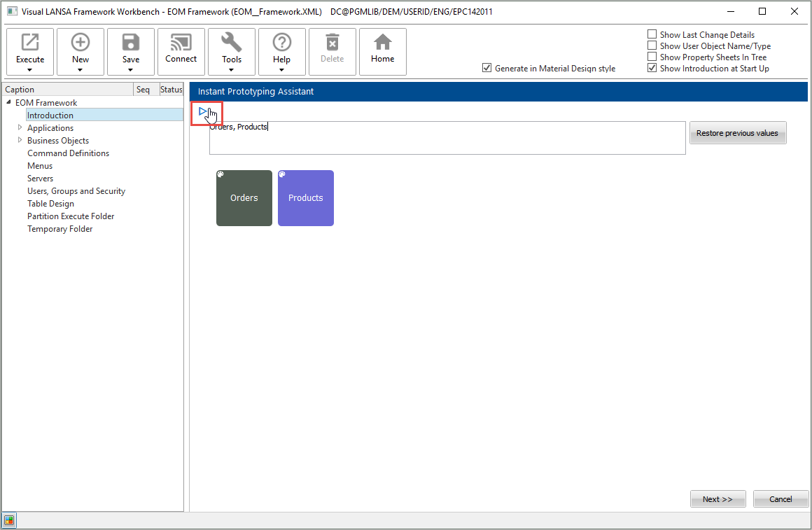Open Partition Execute Folder
Image resolution: width=812 pixels, height=530 pixels.
pos(71,216)
